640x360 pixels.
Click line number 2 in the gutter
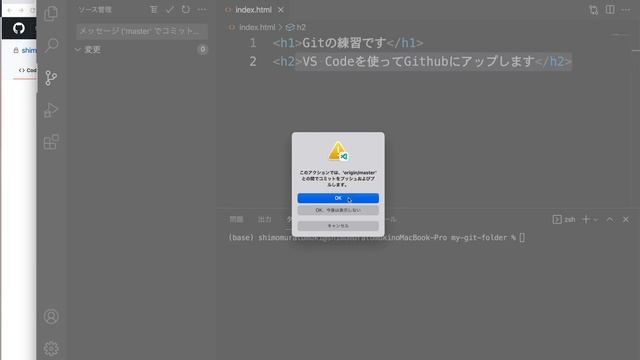(x=253, y=62)
